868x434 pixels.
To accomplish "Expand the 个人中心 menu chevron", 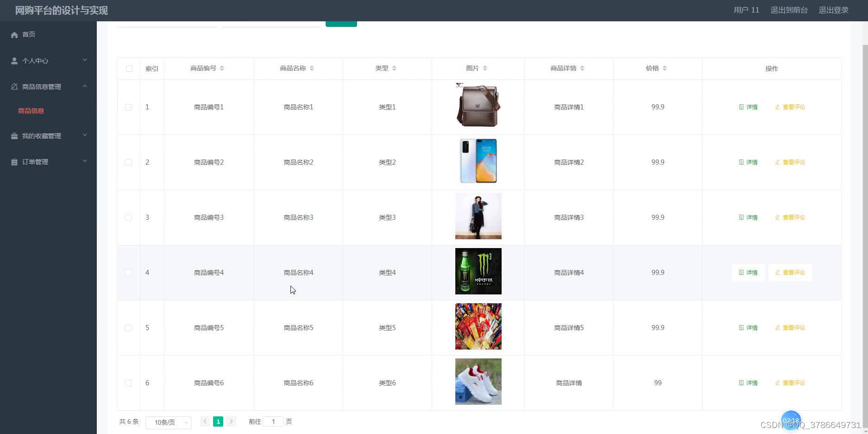I will point(85,60).
